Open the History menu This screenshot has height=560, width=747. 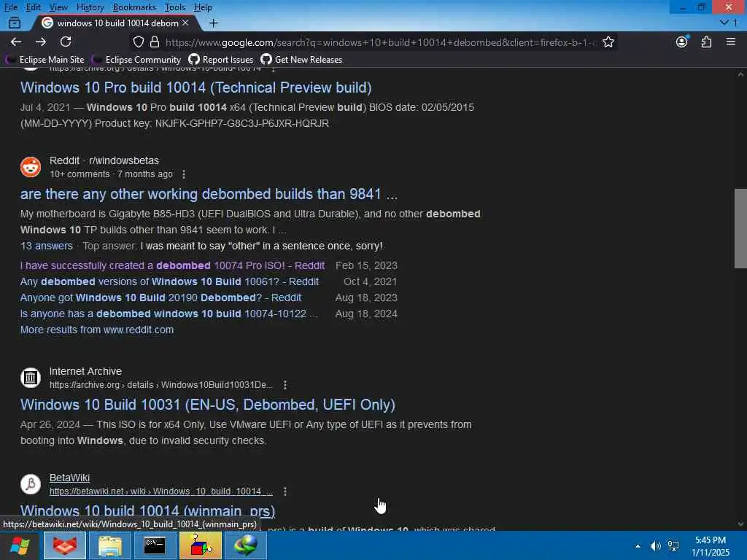click(90, 7)
